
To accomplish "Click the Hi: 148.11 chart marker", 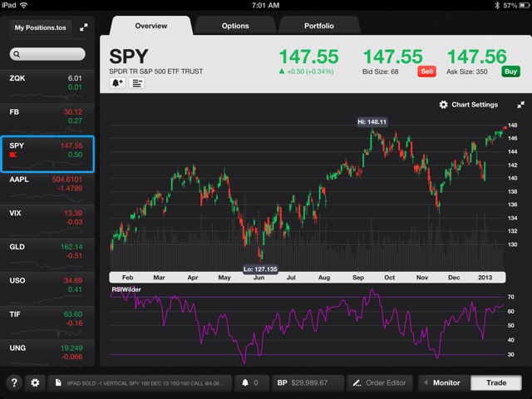I will (372, 122).
